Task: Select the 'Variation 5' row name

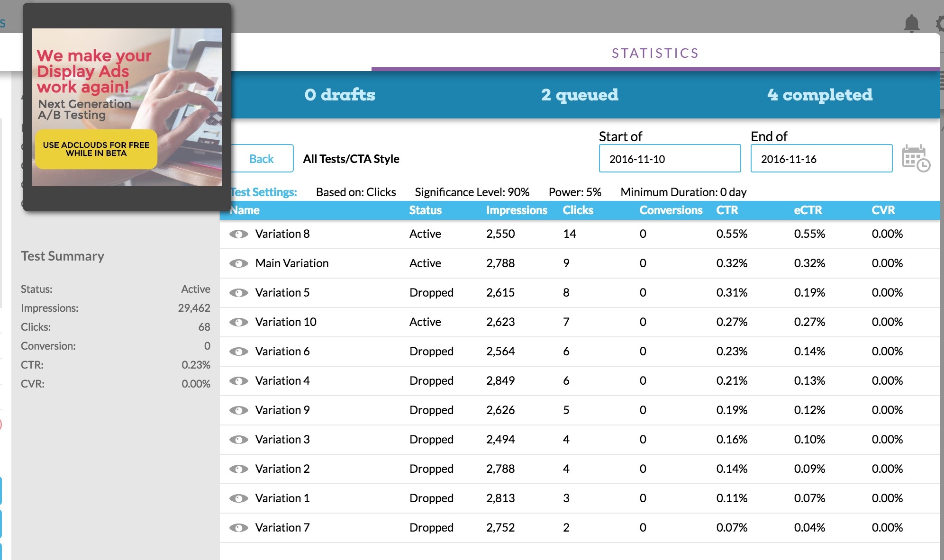Action: click(x=282, y=293)
